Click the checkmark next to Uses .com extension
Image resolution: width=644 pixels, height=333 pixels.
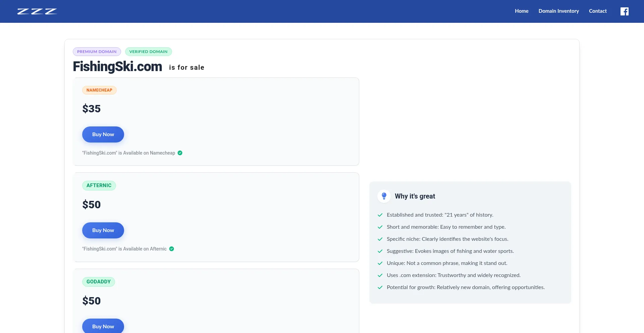380,275
